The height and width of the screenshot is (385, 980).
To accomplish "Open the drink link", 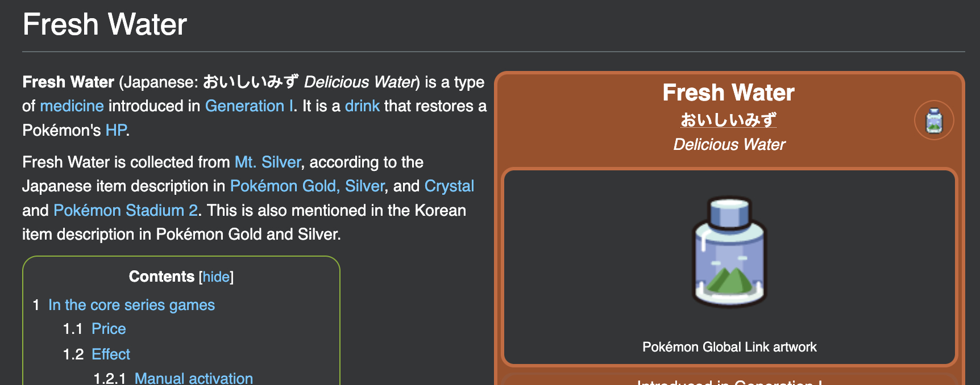I will [x=362, y=106].
